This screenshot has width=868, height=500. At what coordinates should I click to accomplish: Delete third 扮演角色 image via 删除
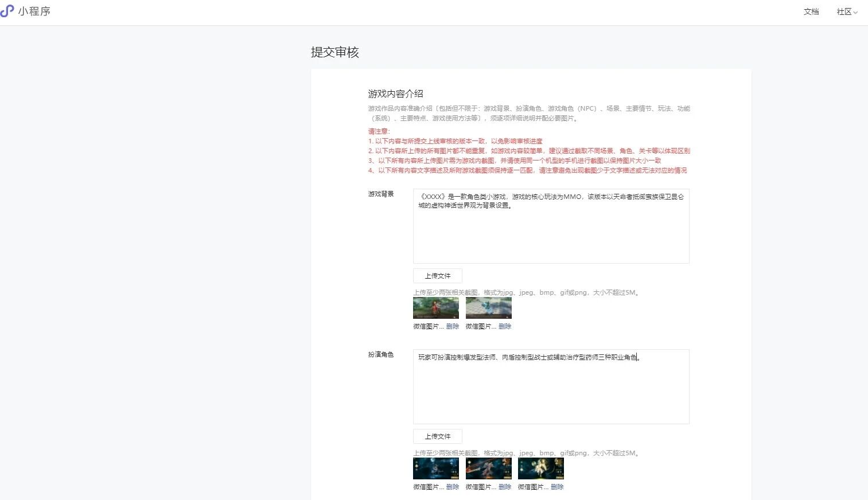point(557,487)
